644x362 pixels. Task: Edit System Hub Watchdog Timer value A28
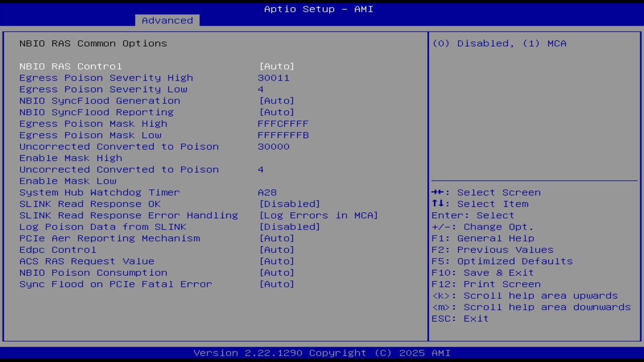click(x=267, y=193)
